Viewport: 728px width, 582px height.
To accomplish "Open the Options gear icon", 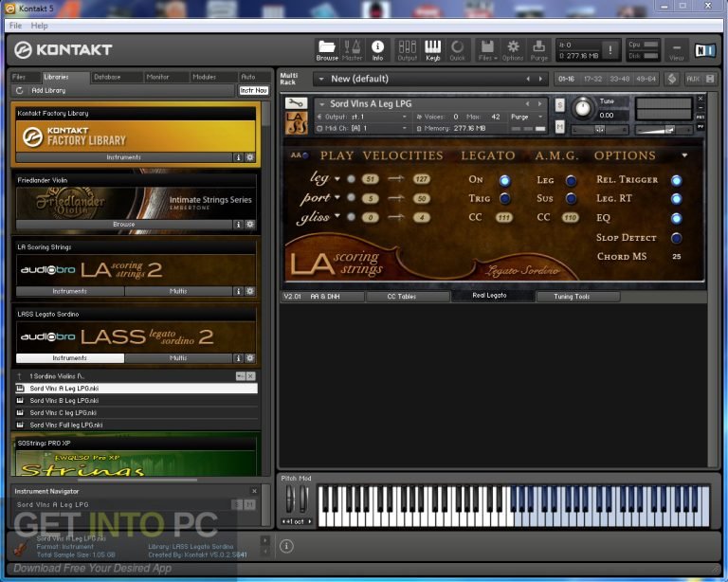I will (x=513, y=48).
